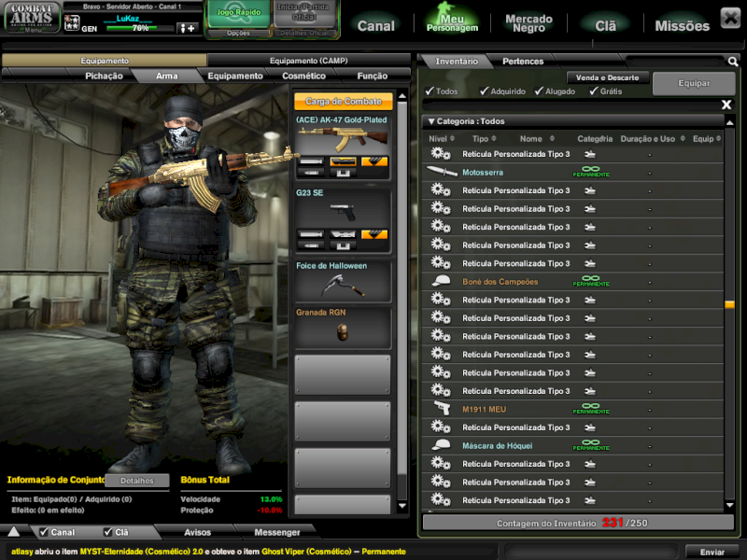
Task: Click the Iniciar Partida Oficial button
Action: tap(303, 14)
